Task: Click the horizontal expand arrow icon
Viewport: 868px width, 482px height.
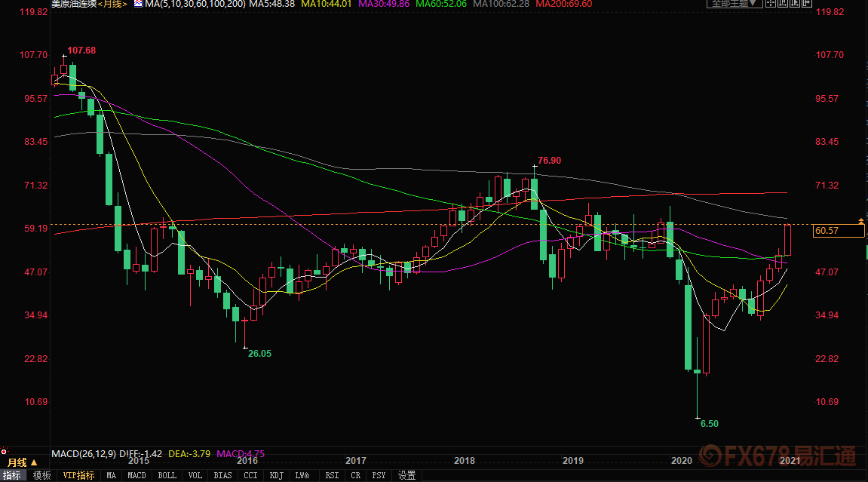Action: click(x=807, y=3)
